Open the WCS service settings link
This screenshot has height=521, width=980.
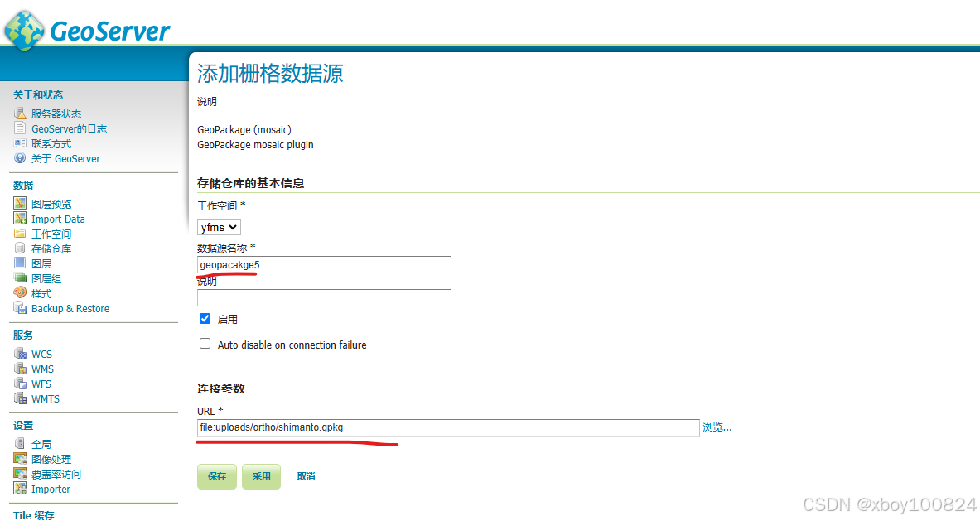[42, 355]
